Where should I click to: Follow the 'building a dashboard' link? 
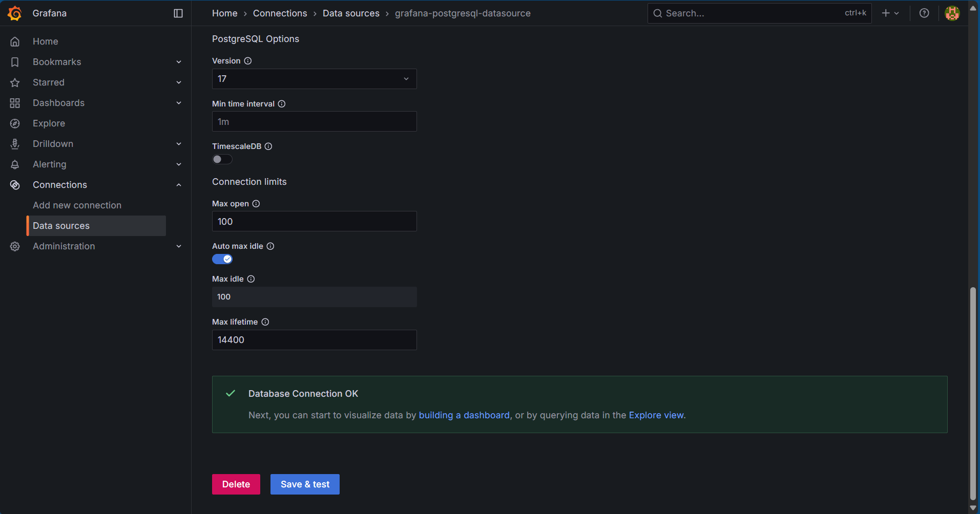[x=464, y=415]
